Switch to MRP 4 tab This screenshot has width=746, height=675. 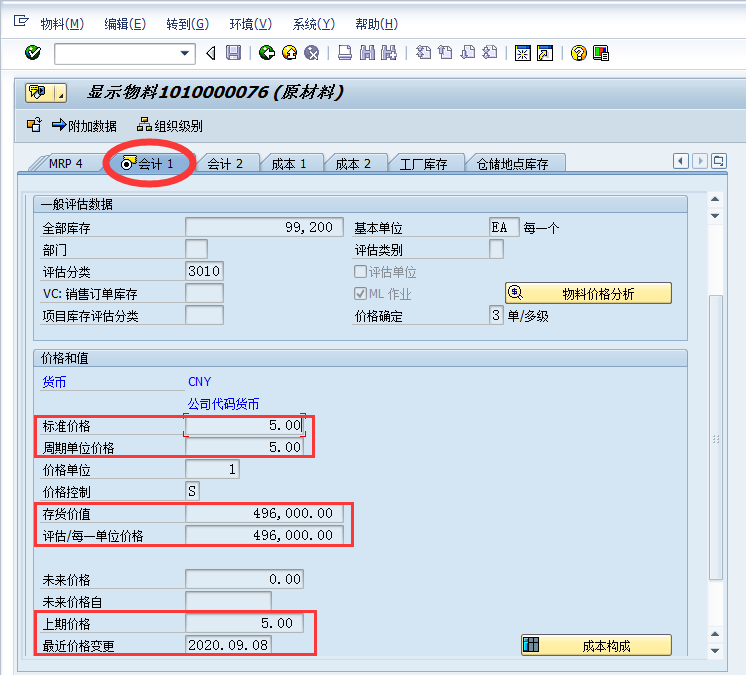click(65, 164)
